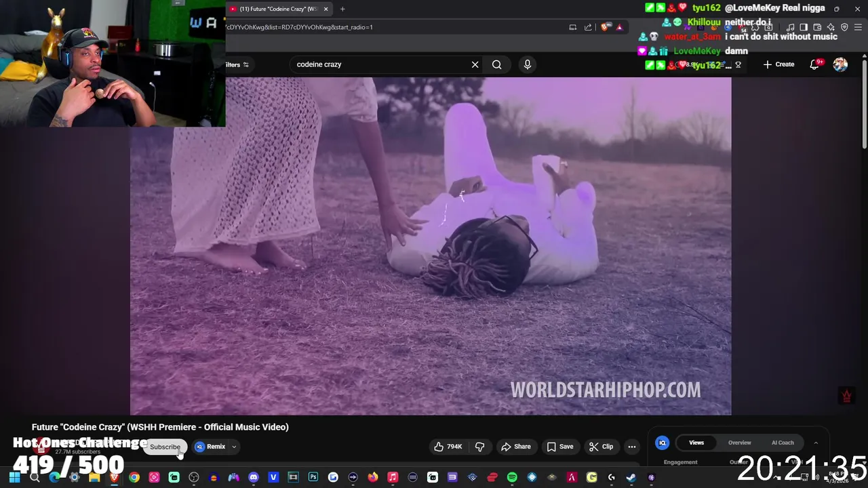Start voice search with the microphone icon

[x=528, y=64]
